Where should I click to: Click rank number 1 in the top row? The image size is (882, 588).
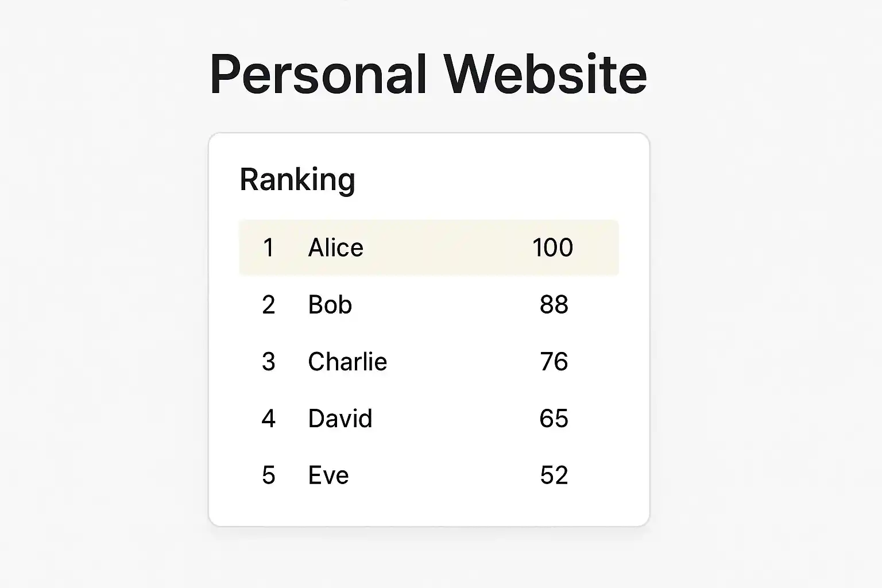[268, 247]
